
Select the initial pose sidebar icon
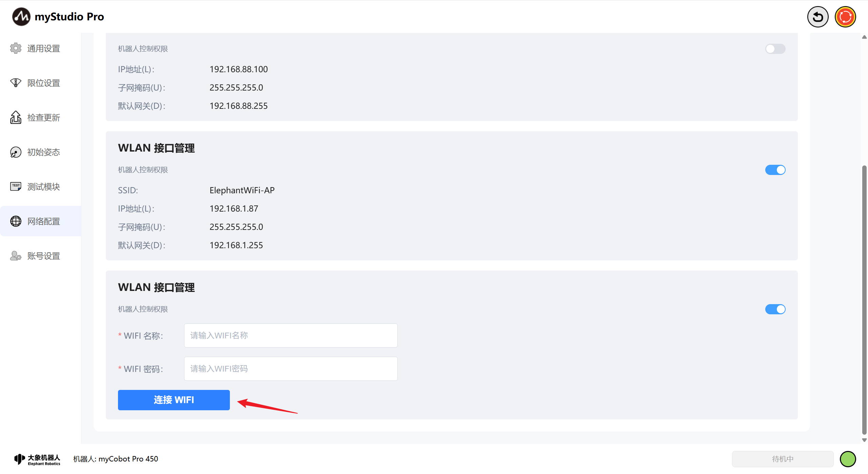[x=16, y=152]
